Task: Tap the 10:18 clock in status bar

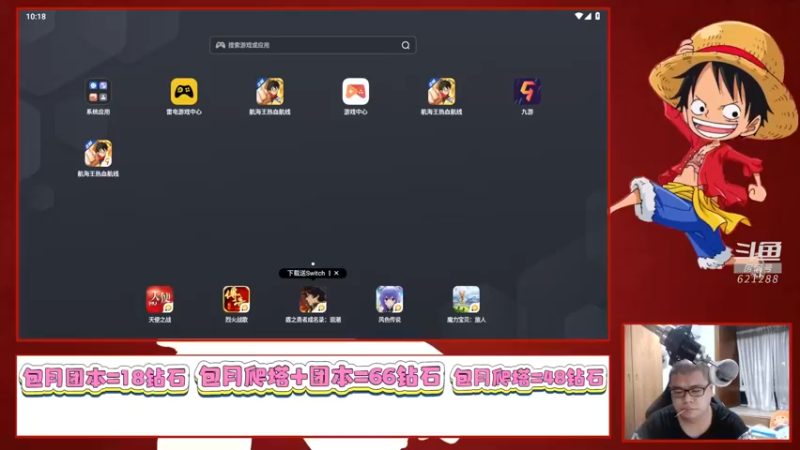Action: pos(36,17)
